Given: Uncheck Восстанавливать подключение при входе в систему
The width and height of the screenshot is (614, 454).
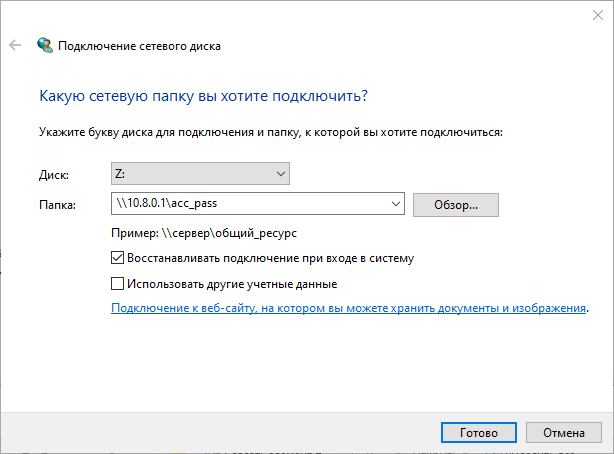Looking at the screenshot, I should click(x=117, y=258).
